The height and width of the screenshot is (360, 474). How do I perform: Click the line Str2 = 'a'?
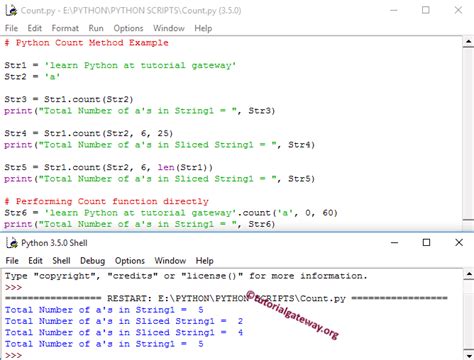click(x=32, y=77)
